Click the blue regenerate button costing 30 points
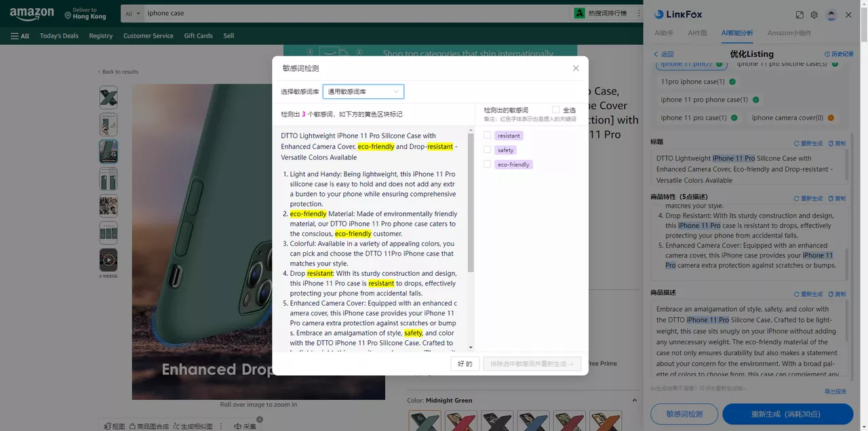 [x=787, y=414]
